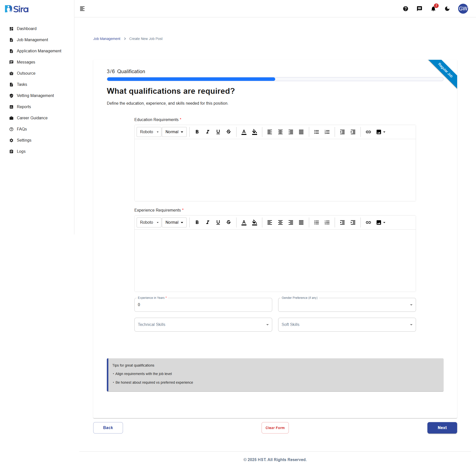The height and width of the screenshot is (468, 476).
Task: Open the text color picker in Education editor
Action: pyautogui.click(x=244, y=132)
